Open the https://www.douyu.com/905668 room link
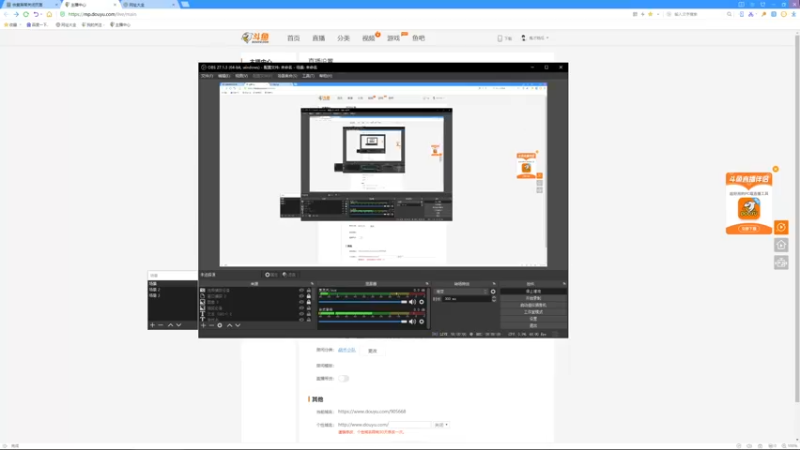The width and height of the screenshot is (800, 450). (372, 411)
